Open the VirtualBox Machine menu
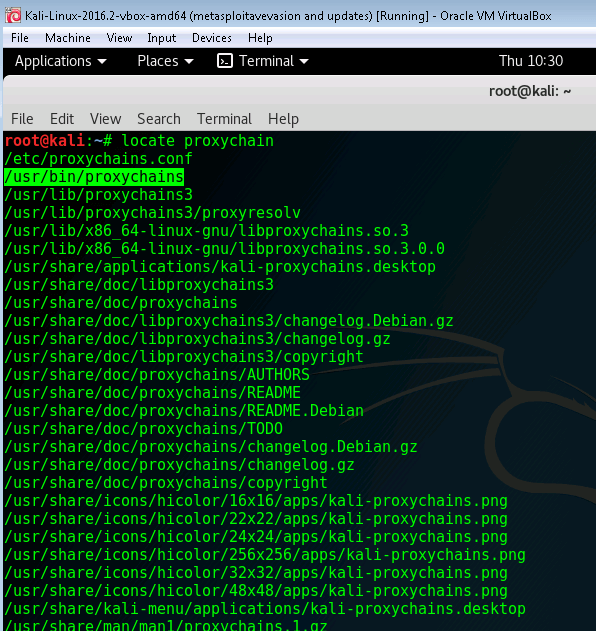 tap(68, 38)
